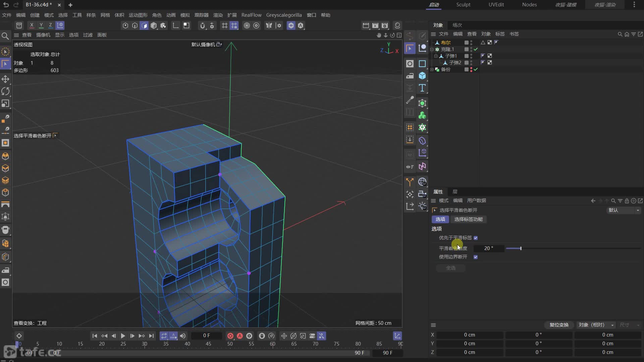644x362 pixels.
Task: Click the current frame 0 F field
Action: [x=207, y=336]
